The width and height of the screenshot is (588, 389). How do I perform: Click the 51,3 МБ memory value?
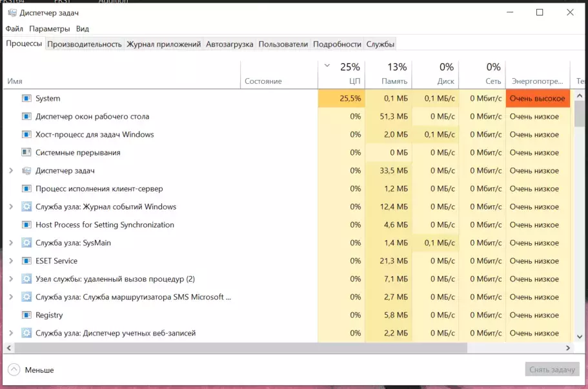pos(394,116)
